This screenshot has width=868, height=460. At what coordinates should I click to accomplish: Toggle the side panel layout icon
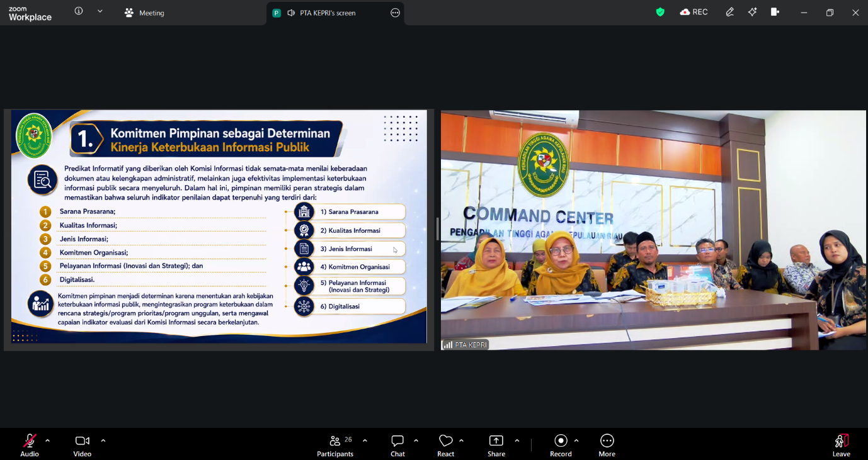pos(775,12)
